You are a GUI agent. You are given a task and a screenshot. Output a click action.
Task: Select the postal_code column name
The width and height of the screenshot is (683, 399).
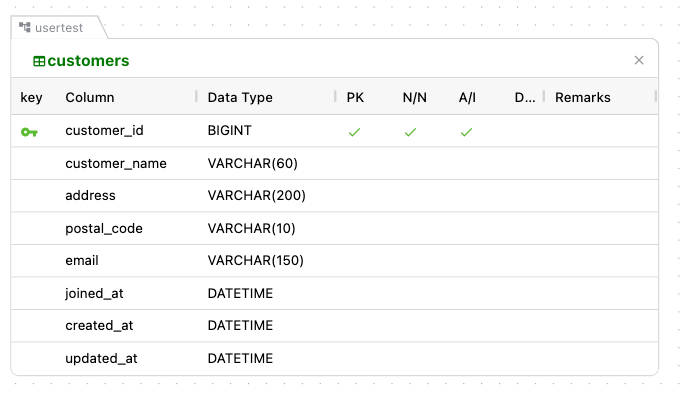click(x=104, y=228)
